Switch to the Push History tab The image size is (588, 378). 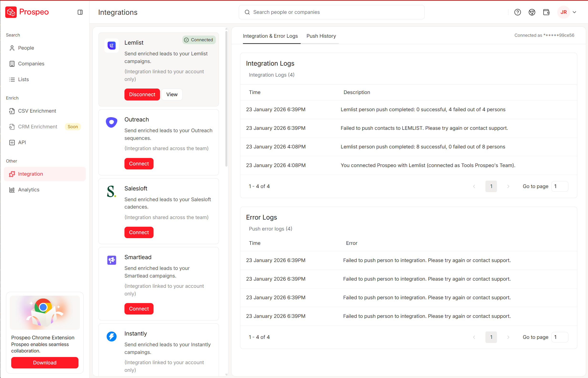(x=321, y=36)
